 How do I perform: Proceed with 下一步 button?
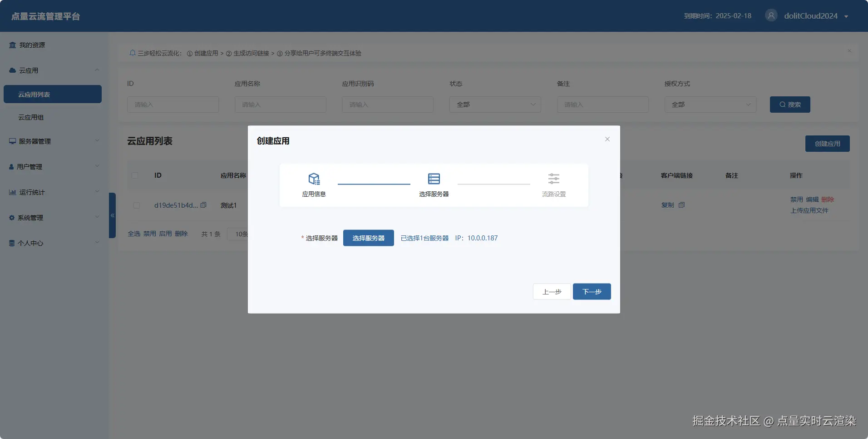592,292
